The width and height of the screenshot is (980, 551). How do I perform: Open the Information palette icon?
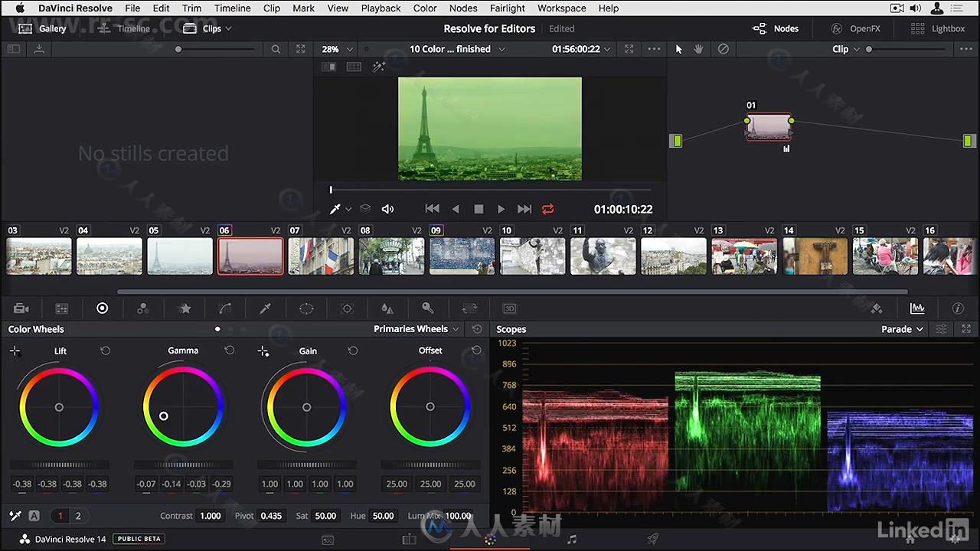coord(958,308)
